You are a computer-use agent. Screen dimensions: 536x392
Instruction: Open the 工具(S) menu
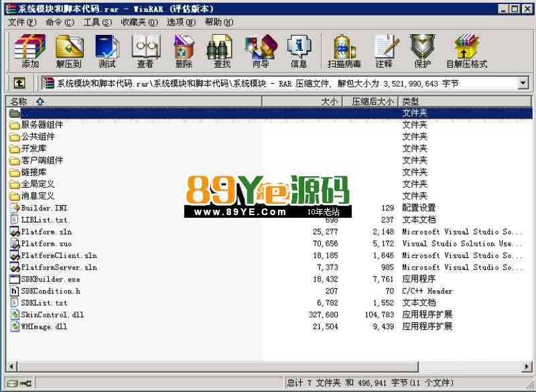[98, 22]
